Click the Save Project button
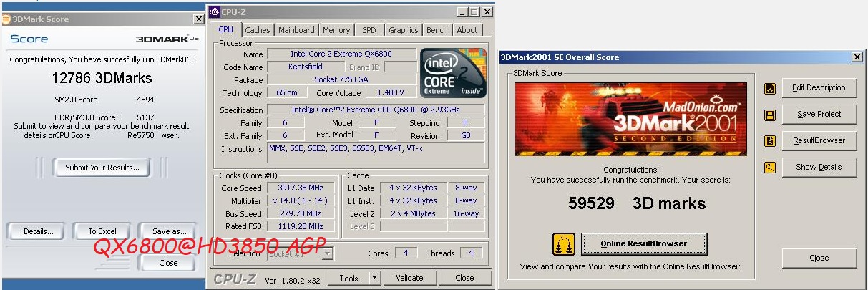The image size is (868, 290). tap(819, 114)
